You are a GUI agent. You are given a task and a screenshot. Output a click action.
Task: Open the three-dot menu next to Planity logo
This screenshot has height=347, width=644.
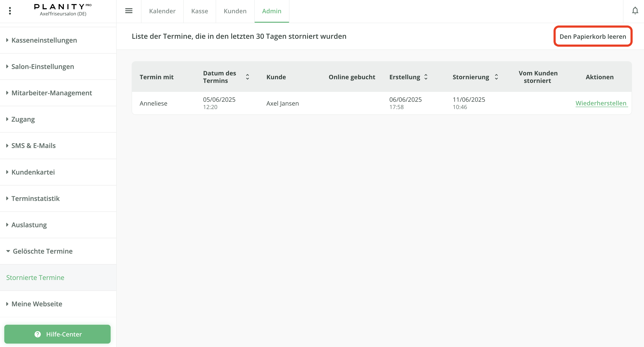pos(10,11)
